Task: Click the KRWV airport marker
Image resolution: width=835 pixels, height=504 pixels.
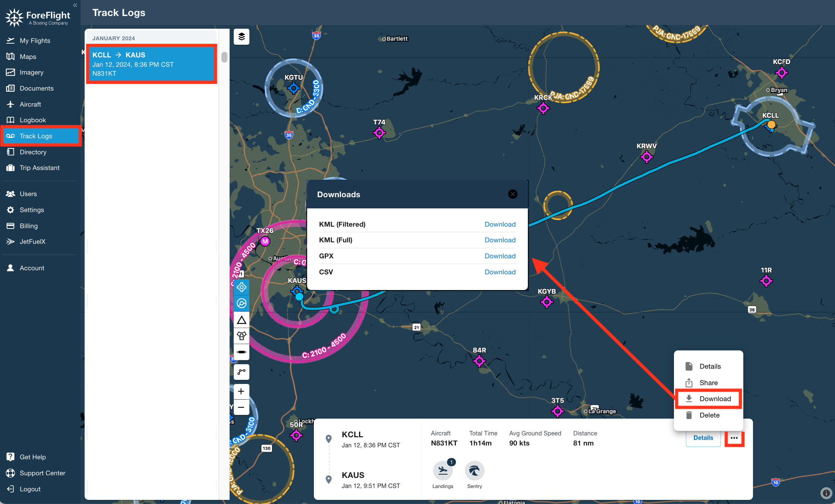Action: point(647,157)
